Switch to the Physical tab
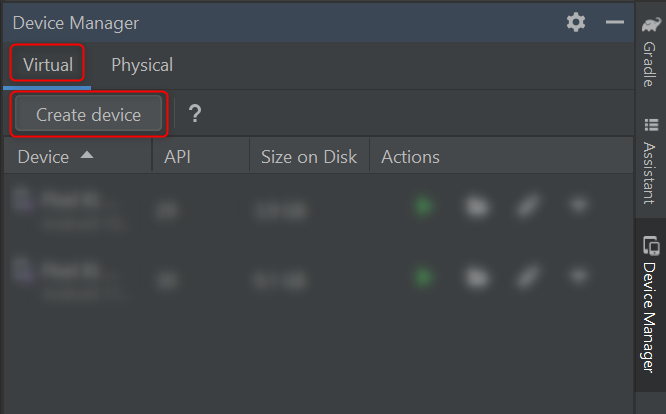This screenshot has width=666, height=414. point(142,65)
